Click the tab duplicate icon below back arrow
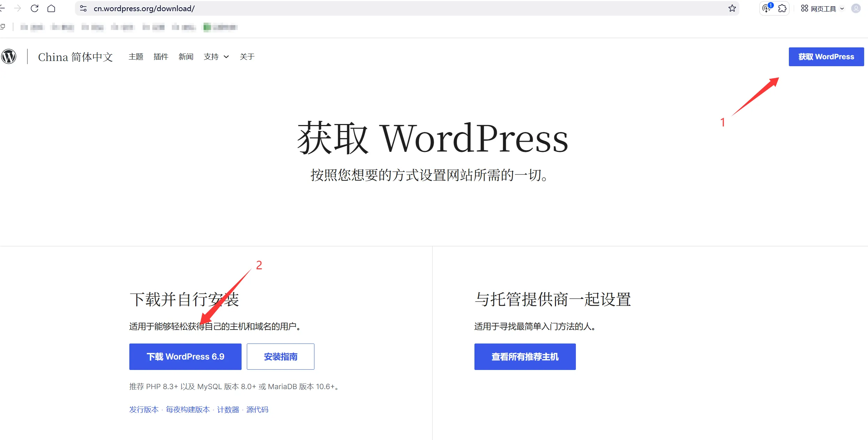Image resolution: width=868 pixels, height=440 pixels. (x=3, y=26)
